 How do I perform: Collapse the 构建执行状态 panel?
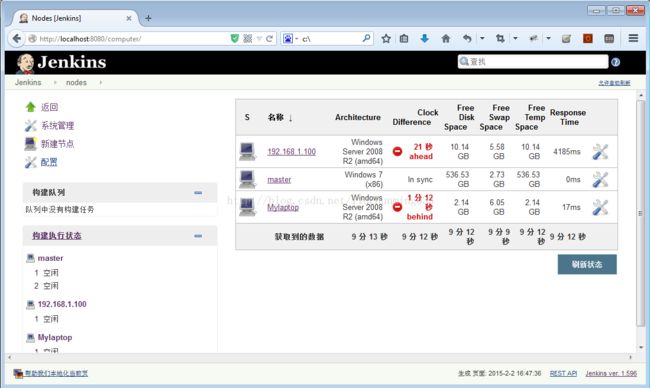click(198, 235)
